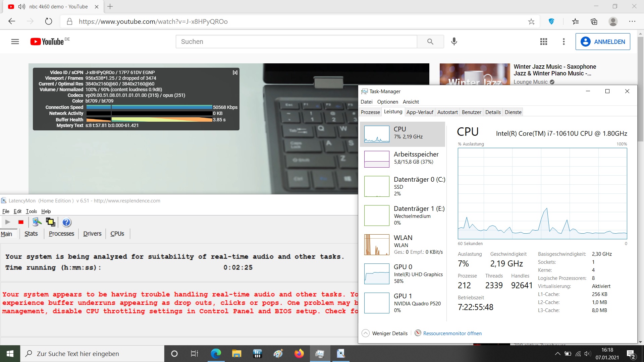Close stats for nerds overlay

click(235, 72)
